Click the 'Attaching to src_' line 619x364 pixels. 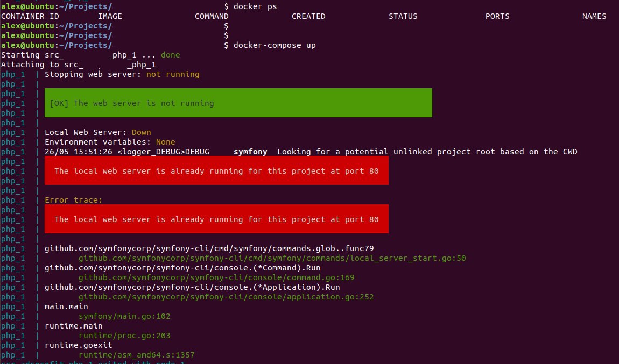(78, 65)
